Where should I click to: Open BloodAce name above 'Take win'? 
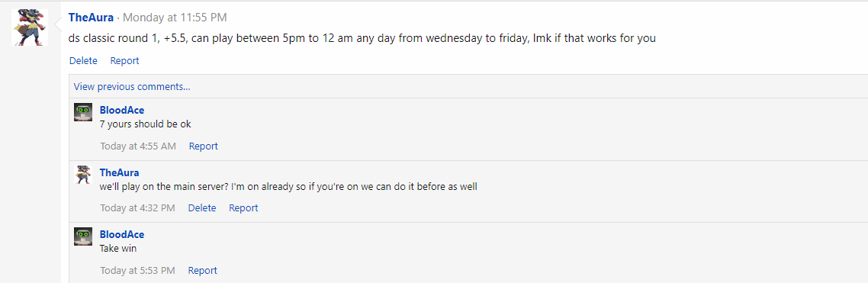pyautogui.click(x=122, y=235)
